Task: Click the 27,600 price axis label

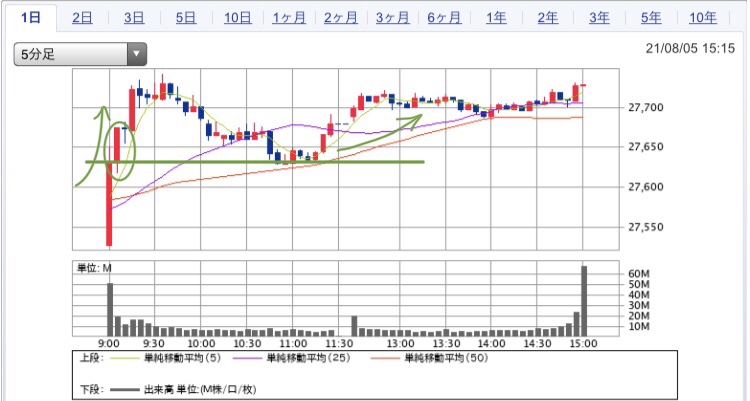Action: click(646, 187)
